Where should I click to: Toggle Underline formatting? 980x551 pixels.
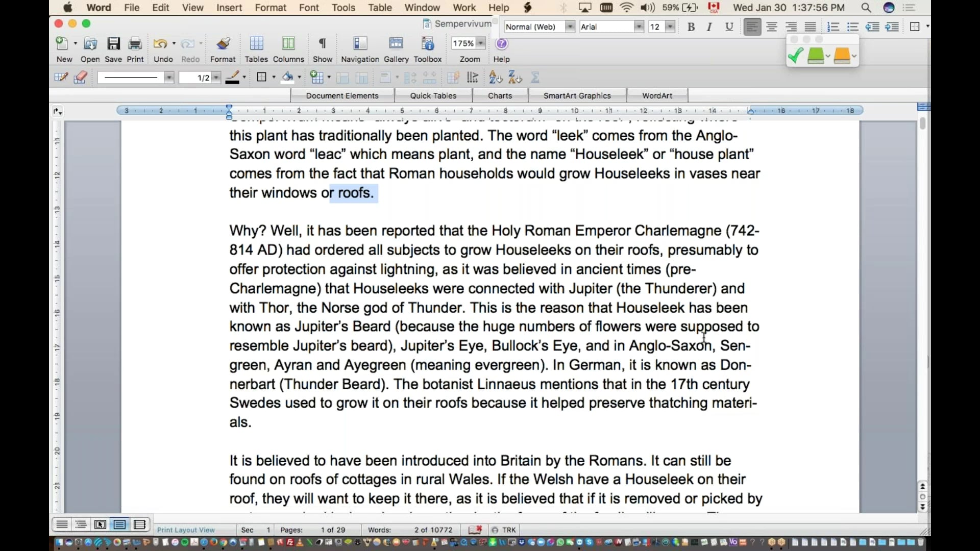729,27
